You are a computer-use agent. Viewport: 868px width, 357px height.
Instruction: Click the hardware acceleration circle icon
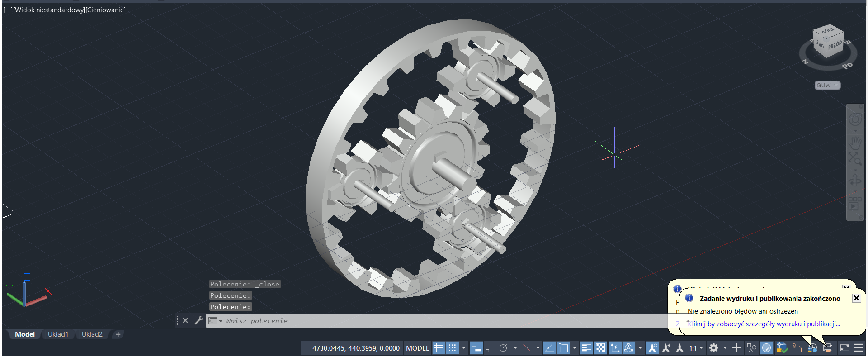point(767,348)
